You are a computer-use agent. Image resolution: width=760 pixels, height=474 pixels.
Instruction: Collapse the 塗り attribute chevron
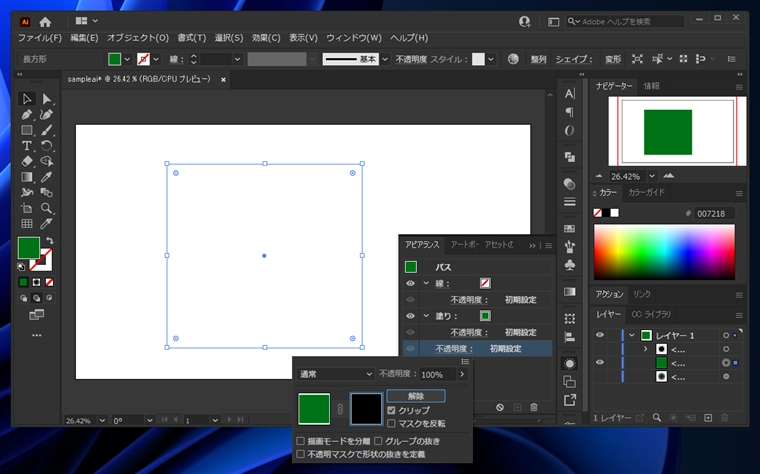426,316
